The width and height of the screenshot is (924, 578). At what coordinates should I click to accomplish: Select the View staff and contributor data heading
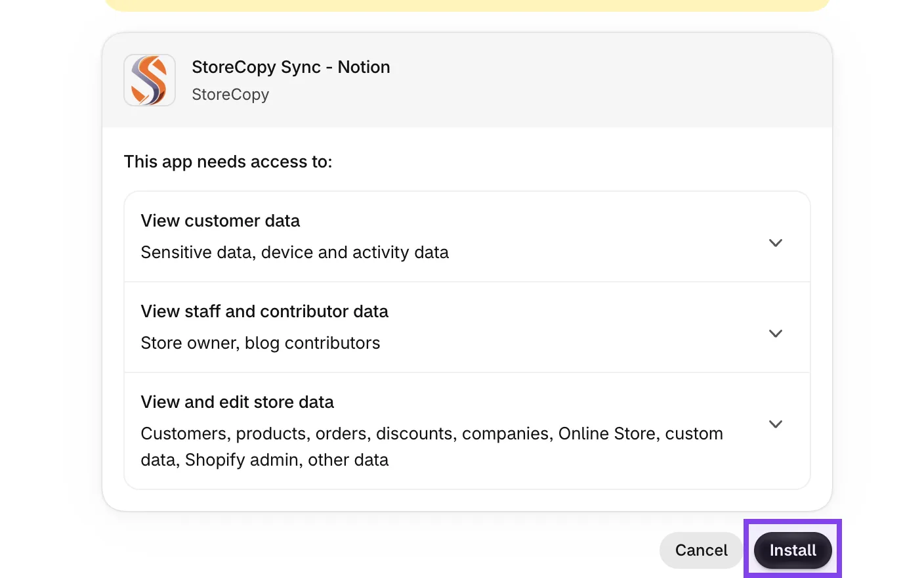point(264,311)
